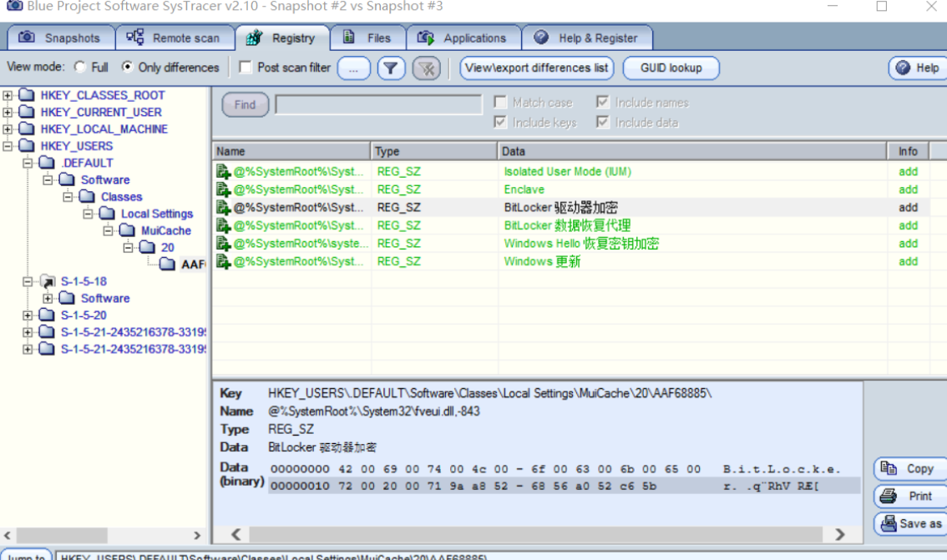Image resolution: width=947 pixels, height=560 pixels.
Task: Select Only differences view mode
Action: [x=127, y=67]
